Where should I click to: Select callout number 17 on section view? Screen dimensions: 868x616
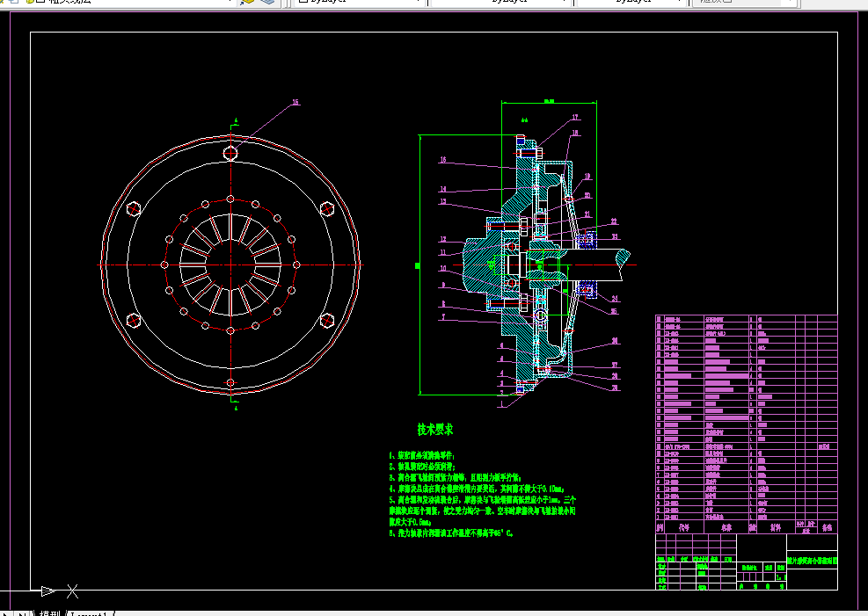[x=574, y=118]
